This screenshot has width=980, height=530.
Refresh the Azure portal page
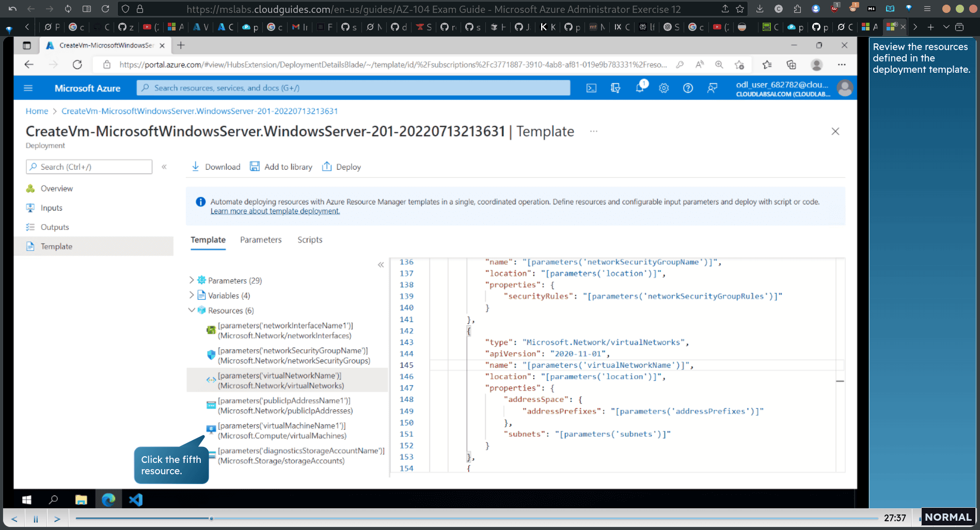77,65
